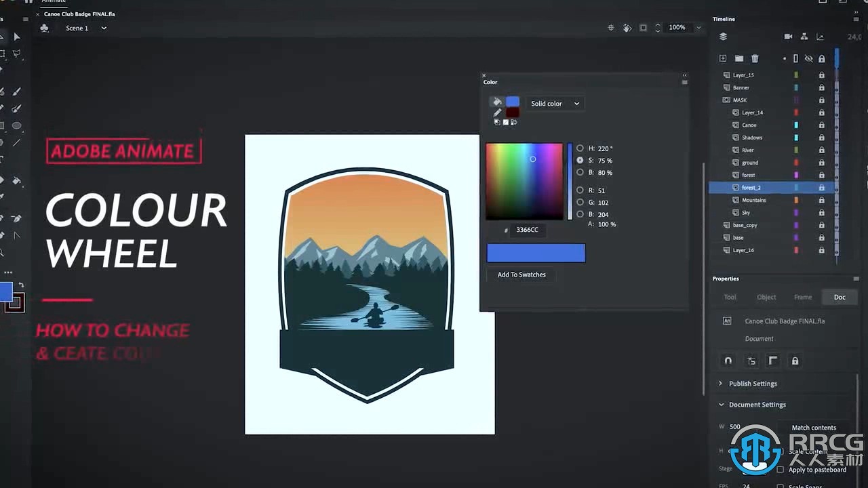Switch to the Frame properties tab
The width and height of the screenshot is (868, 488).
803,297
